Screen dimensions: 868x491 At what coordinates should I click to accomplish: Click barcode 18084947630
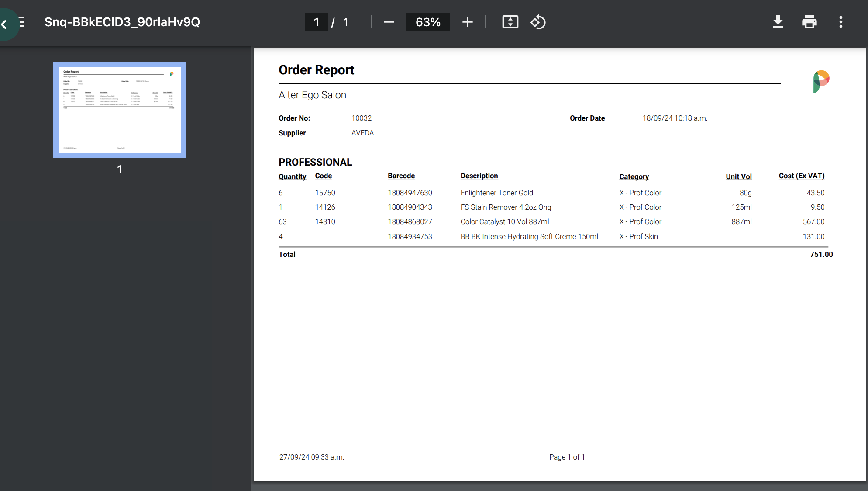(410, 193)
